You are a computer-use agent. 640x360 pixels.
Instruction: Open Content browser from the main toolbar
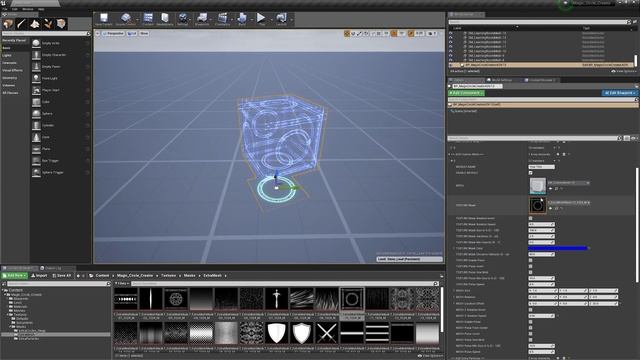[148, 19]
